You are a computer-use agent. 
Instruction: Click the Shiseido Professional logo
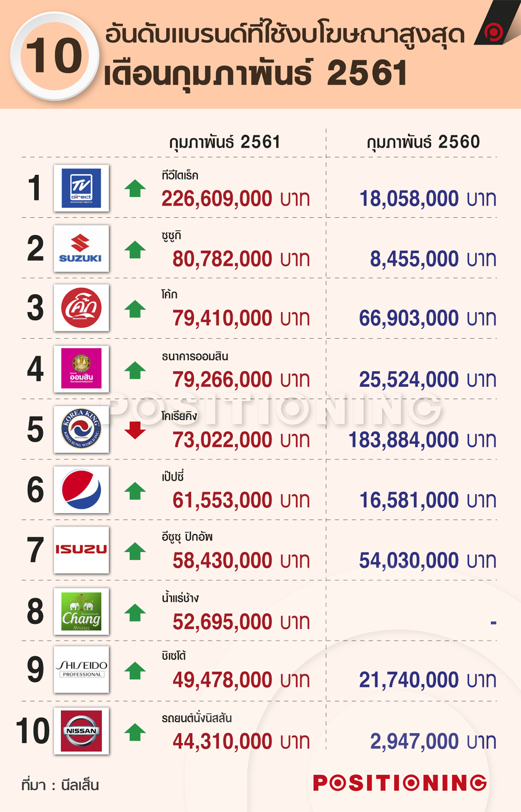click(x=81, y=670)
